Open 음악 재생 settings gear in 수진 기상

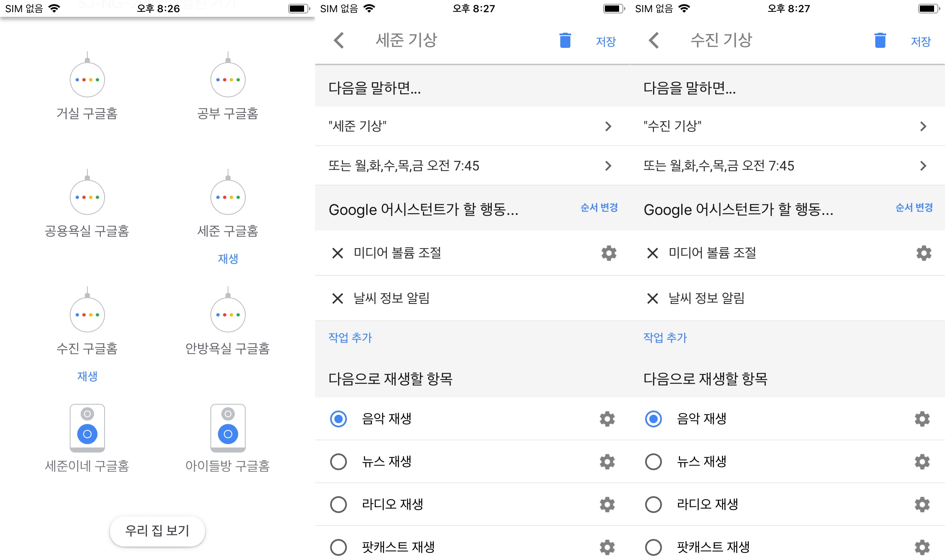pos(922,419)
